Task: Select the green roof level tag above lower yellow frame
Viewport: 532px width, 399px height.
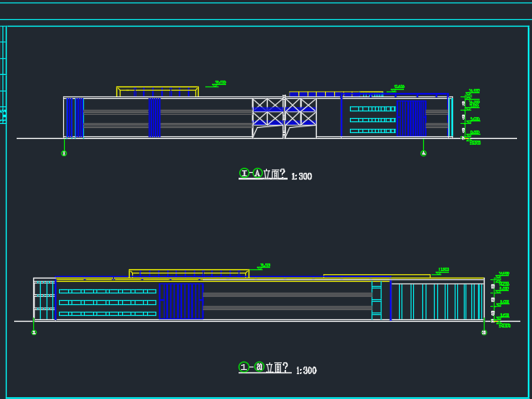Action: [264, 266]
